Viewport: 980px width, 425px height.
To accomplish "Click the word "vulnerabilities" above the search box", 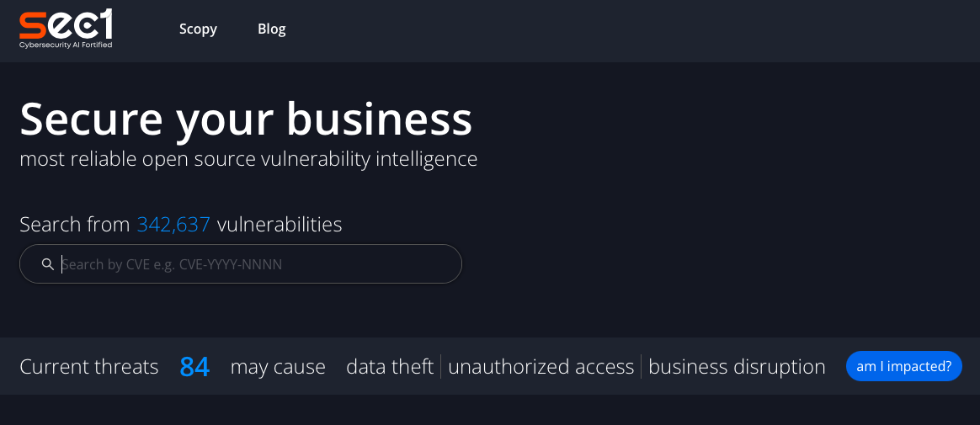I will pyautogui.click(x=280, y=225).
